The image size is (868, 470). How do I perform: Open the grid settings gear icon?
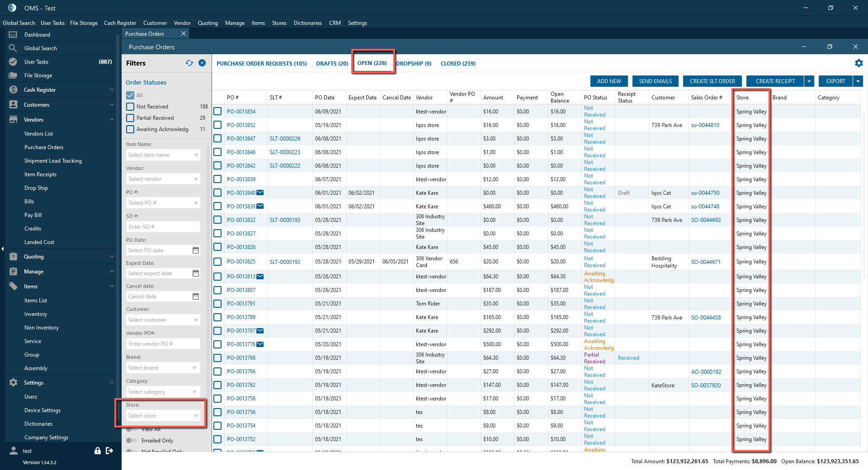(x=859, y=63)
